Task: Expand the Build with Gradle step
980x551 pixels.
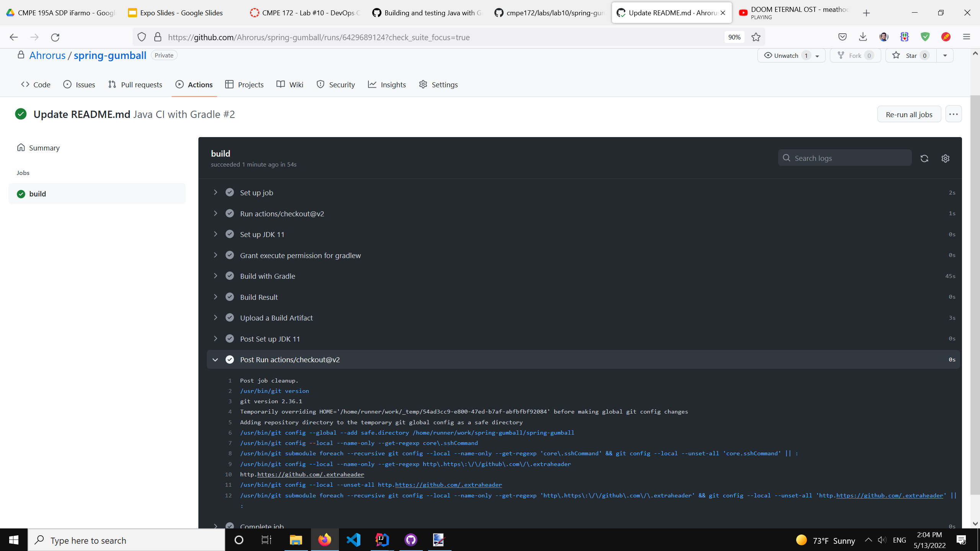Action: tap(267, 276)
